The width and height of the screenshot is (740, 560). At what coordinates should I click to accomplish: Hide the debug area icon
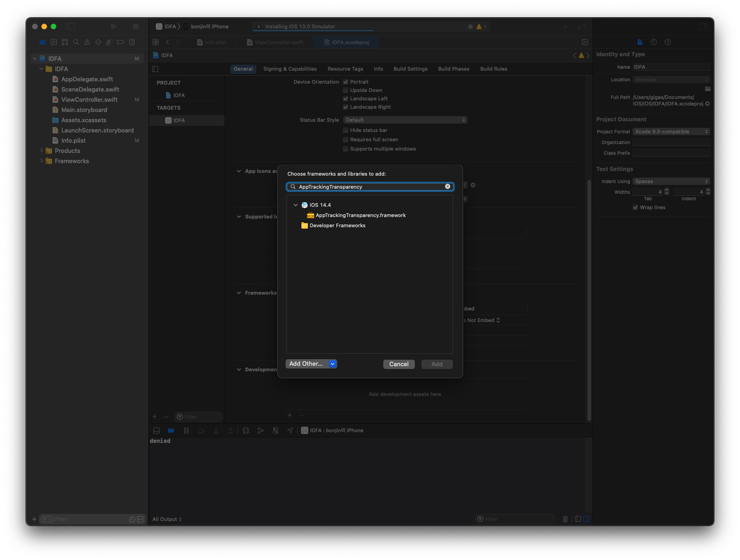[x=156, y=431]
